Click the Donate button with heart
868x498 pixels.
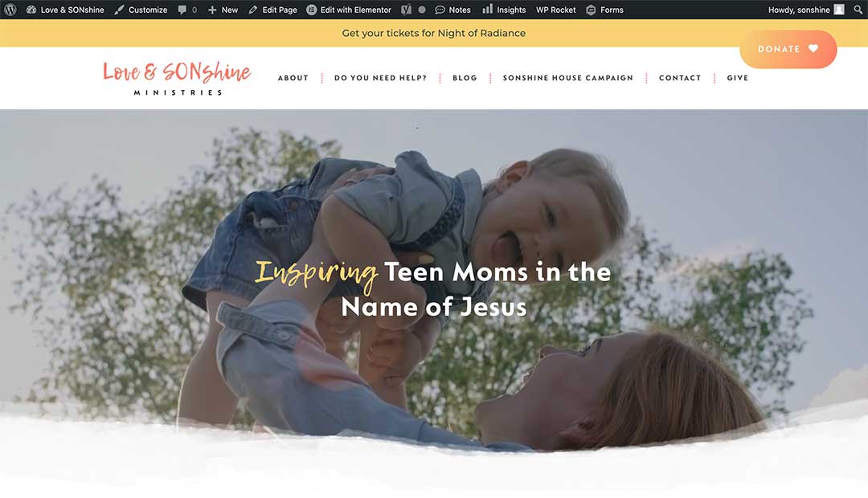[788, 49]
